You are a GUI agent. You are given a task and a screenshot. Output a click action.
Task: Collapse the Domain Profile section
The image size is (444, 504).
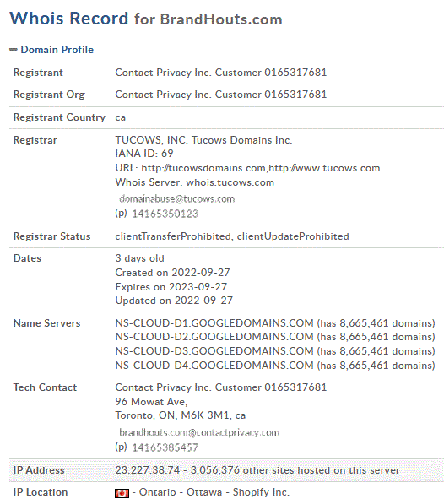pos(14,50)
